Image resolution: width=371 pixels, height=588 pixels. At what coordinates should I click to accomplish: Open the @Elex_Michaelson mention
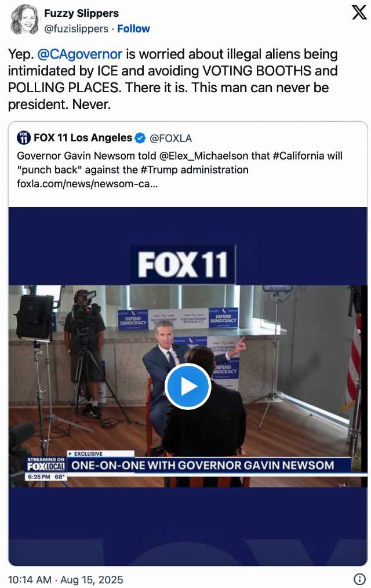204,155
